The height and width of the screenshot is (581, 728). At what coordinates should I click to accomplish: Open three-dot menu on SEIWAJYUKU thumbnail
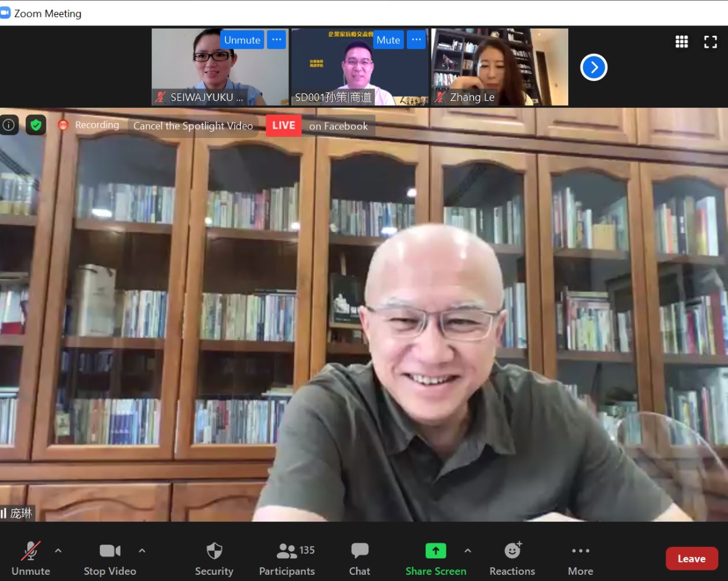[277, 40]
